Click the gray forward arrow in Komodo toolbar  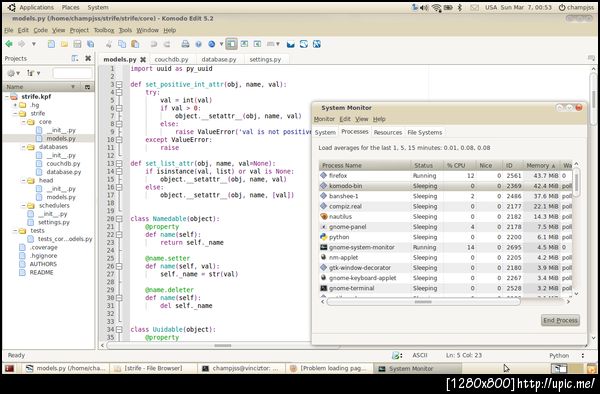click(x=22, y=44)
